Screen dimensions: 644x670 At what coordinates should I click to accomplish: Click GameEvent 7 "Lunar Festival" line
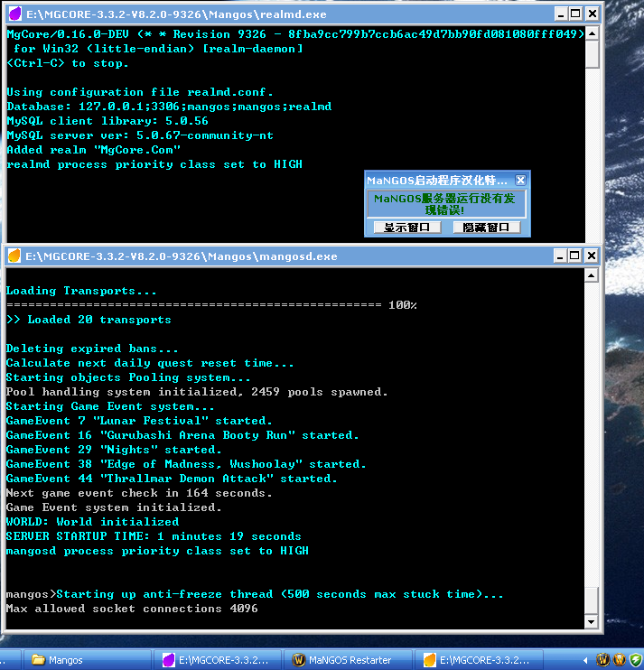point(139,421)
